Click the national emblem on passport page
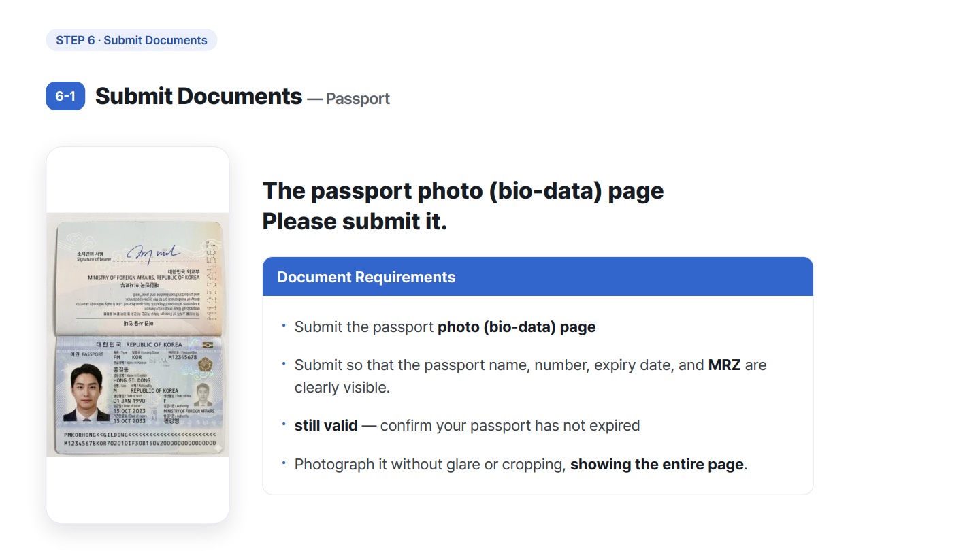This screenshot has width=980, height=551. (205, 364)
